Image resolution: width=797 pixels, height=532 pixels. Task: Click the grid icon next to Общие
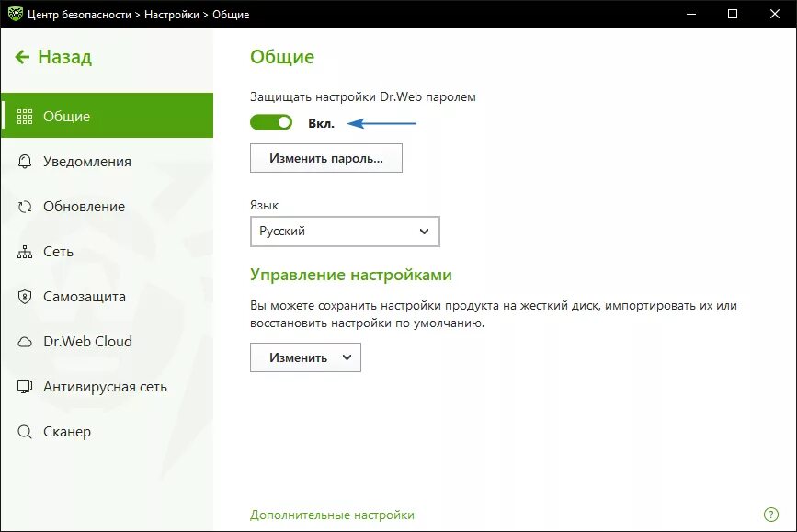point(25,117)
